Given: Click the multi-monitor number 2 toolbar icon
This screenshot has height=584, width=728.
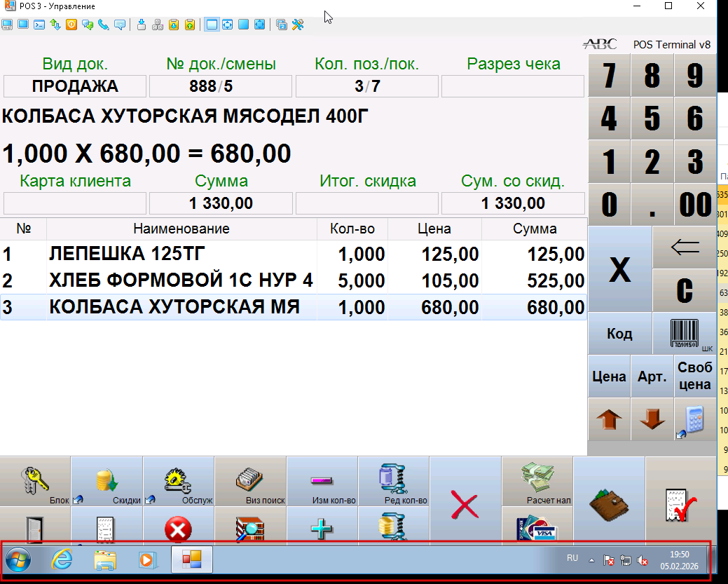Looking at the screenshot, I should pos(282,25).
